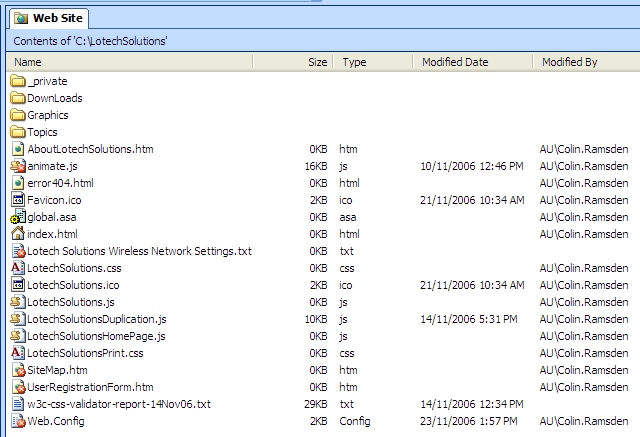The width and height of the screenshot is (640, 437).
Task: Click the 10KB size of LotechSolutionsDuplication.js
Action: (x=316, y=319)
